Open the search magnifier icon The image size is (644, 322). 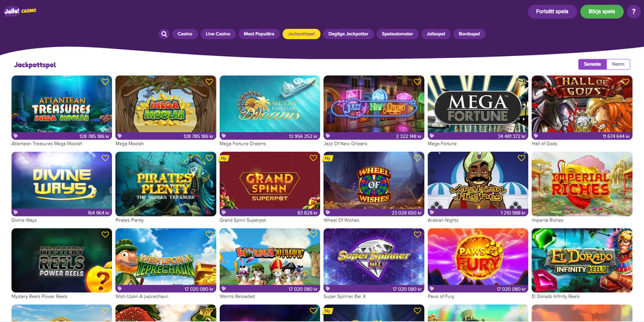click(164, 34)
